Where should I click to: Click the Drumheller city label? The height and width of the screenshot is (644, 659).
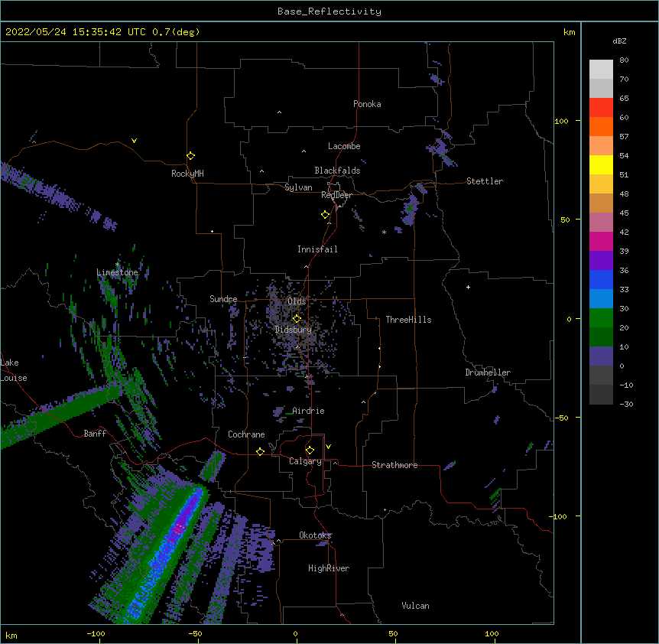point(488,372)
